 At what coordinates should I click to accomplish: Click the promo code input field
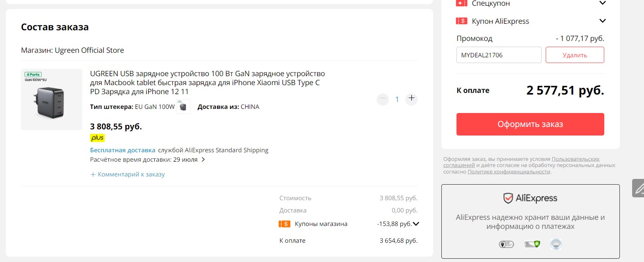tap(499, 55)
